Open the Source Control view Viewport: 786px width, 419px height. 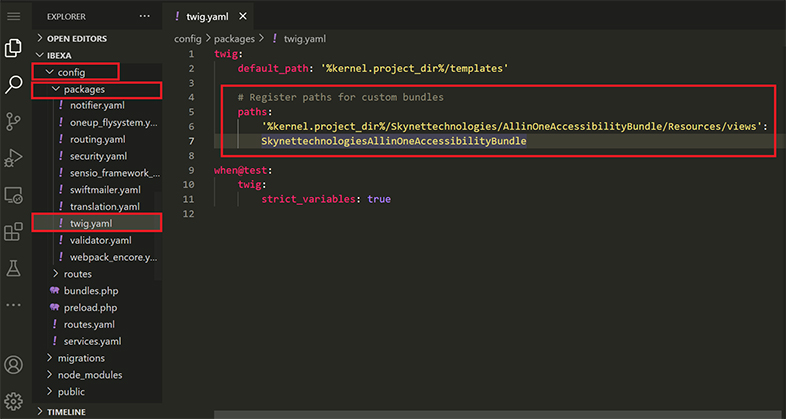click(x=14, y=122)
